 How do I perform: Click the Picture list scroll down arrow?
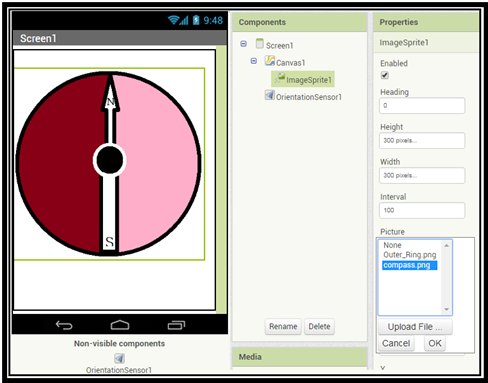[447, 309]
